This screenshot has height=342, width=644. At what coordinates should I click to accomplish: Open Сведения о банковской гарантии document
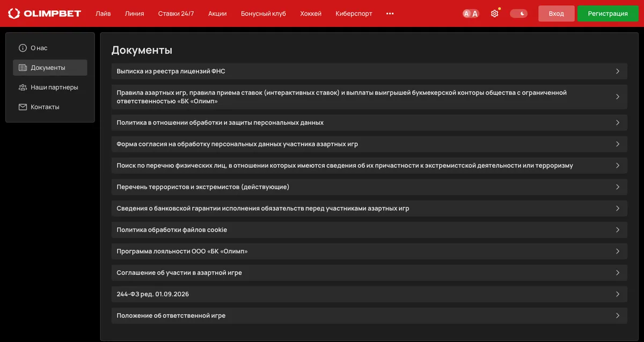click(x=369, y=209)
